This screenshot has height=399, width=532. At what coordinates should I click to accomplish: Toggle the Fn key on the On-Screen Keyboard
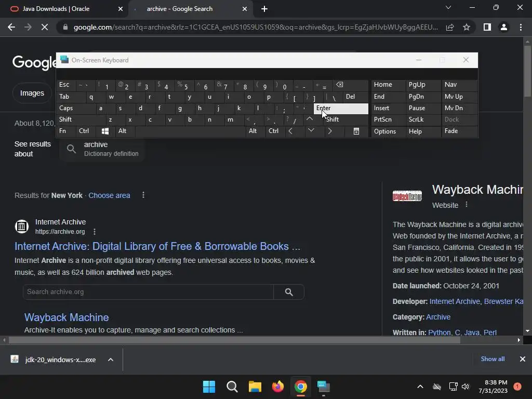(66, 131)
